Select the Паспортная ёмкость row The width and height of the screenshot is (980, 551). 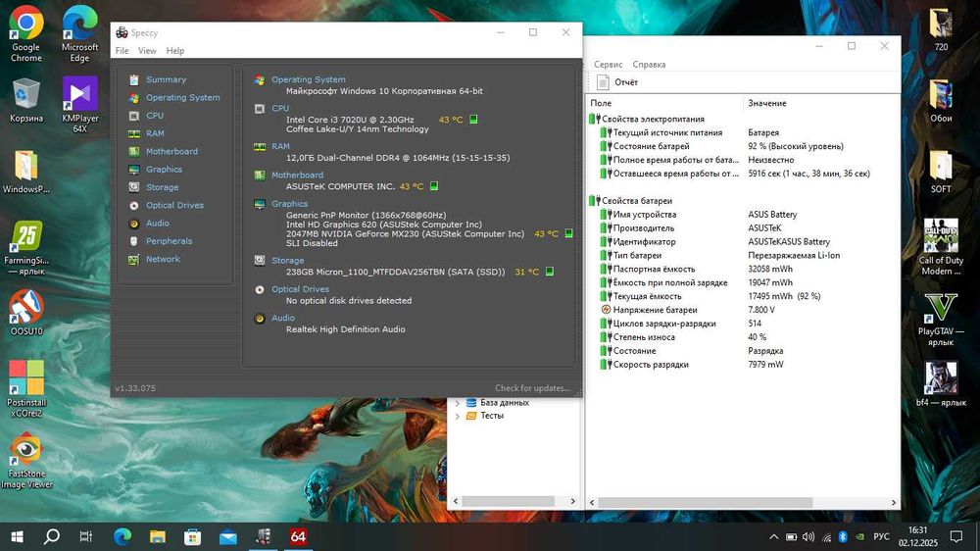tap(743, 269)
